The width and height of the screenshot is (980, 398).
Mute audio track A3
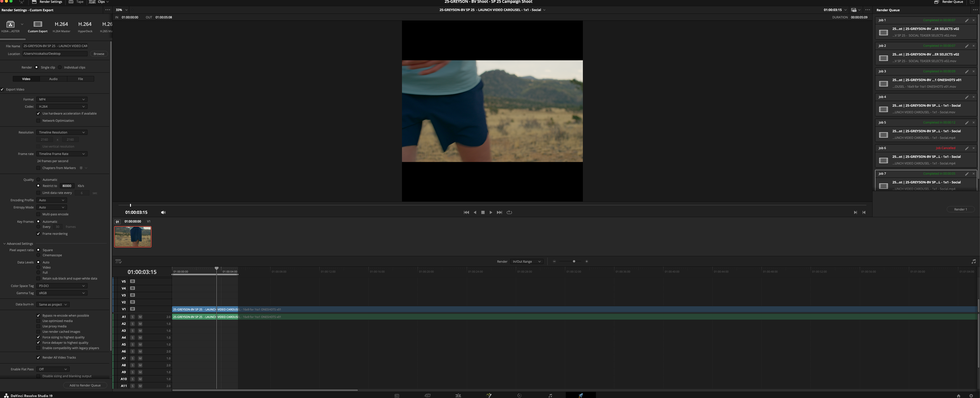click(x=140, y=331)
